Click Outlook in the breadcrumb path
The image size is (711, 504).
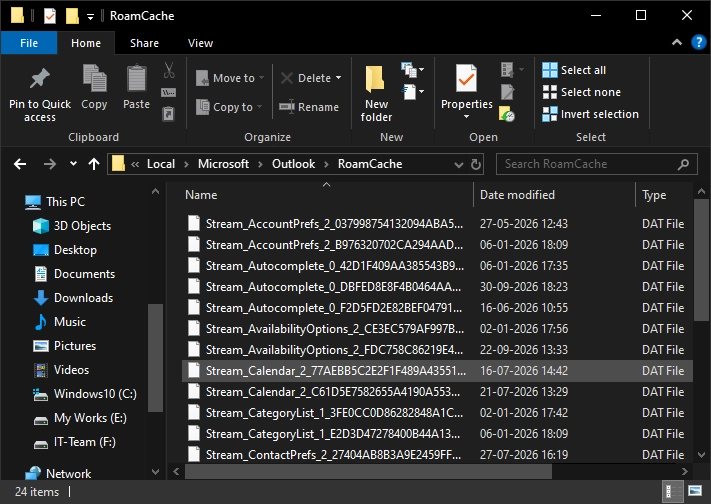[x=293, y=164]
